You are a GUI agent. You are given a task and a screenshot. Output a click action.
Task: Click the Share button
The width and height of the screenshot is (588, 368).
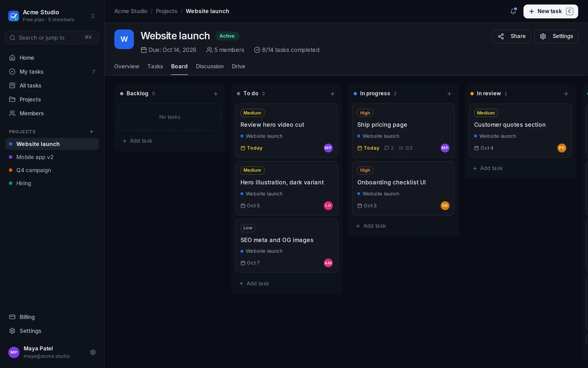click(x=512, y=36)
